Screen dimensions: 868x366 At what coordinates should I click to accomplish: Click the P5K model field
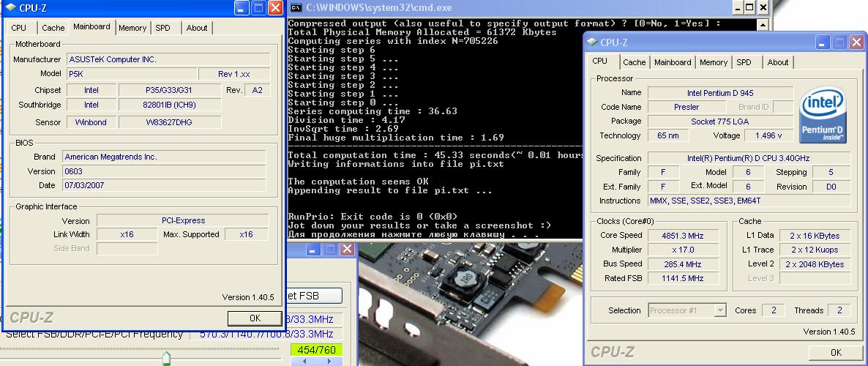(x=132, y=74)
